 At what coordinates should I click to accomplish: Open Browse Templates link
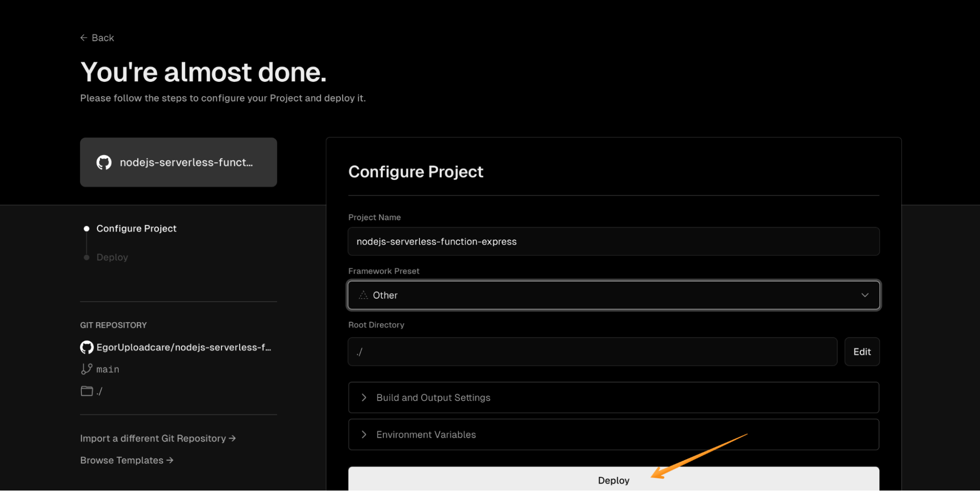click(122, 460)
